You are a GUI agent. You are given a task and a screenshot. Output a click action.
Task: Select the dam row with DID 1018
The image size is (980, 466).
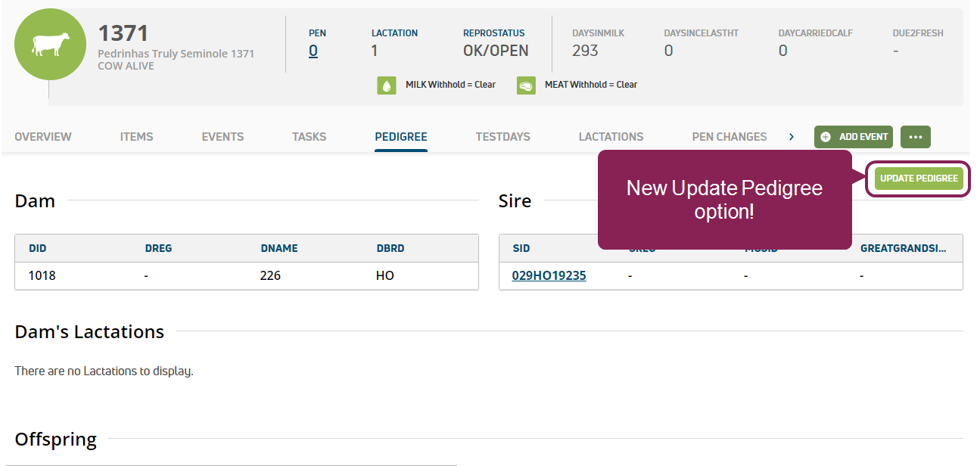coord(247,276)
